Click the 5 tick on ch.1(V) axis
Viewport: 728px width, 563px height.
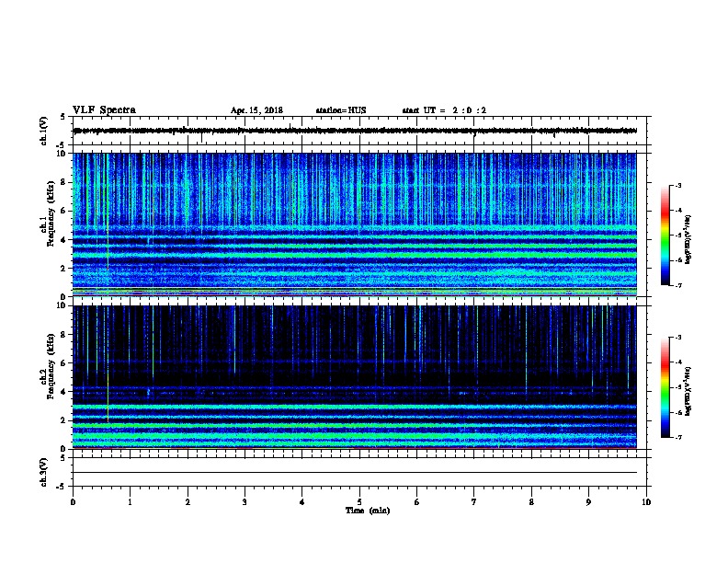[63, 117]
